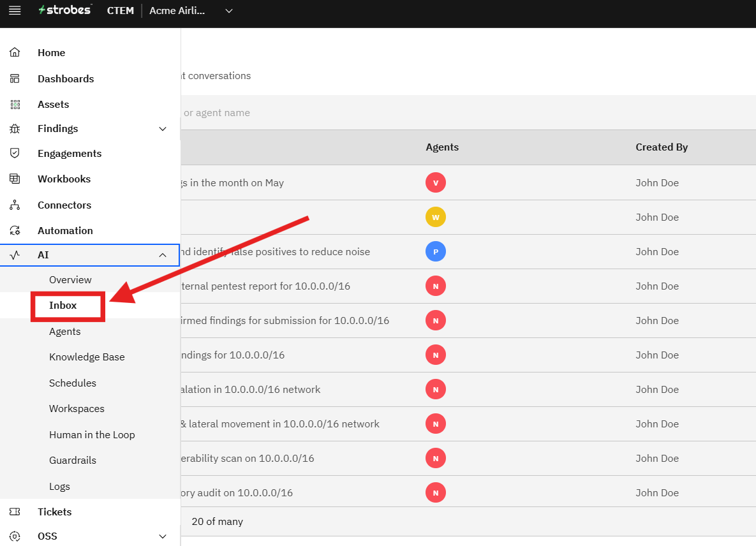Click the Connectors node icon
The width and height of the screenshot is (756, 546).
(15, 205)
